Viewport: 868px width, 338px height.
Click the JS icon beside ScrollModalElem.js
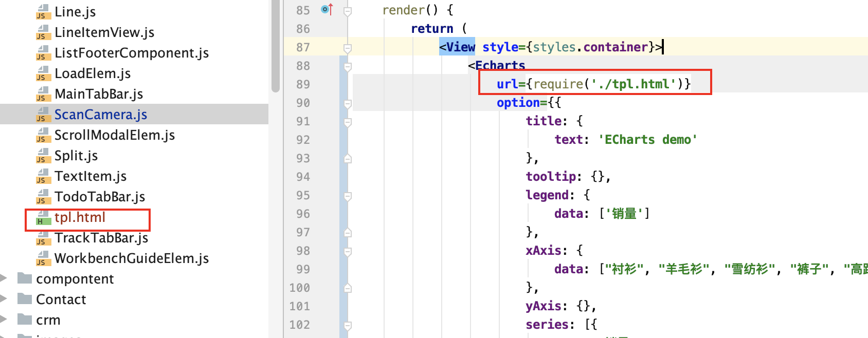(43, 136)
